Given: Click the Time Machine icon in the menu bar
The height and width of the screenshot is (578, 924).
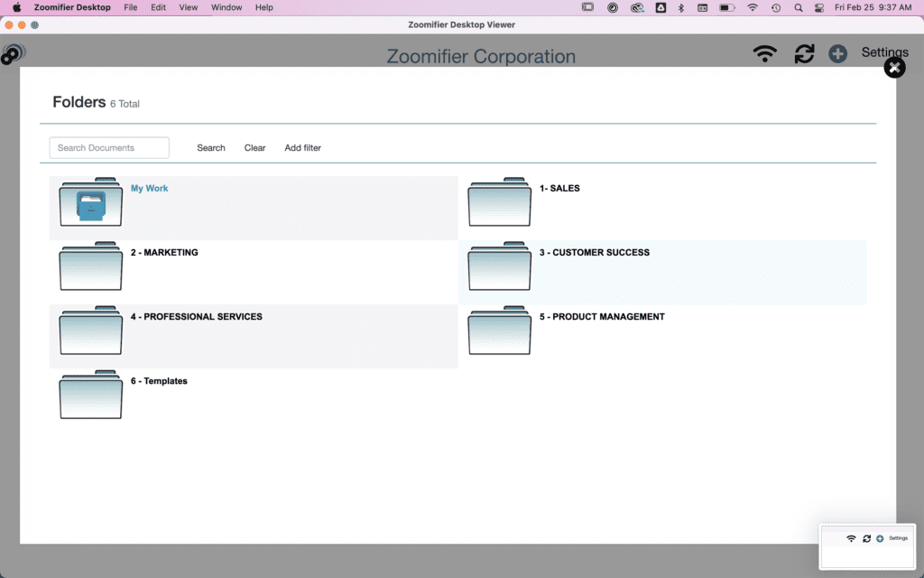Looking at the screenshot, I should (x=775, y=7).
